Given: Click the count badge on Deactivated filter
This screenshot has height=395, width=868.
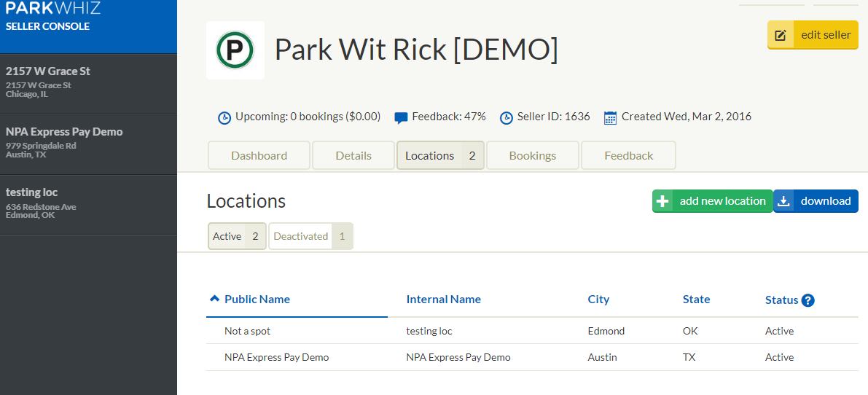Looking at the screenshot, I should tap(342, 236).
